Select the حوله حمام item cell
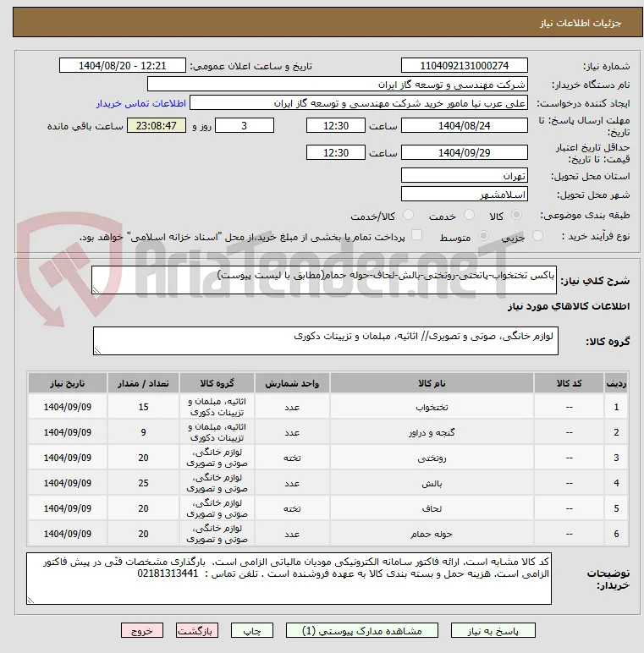Image resolution: width=644 pixels, height=653 pixels. (x=432, y=534)
